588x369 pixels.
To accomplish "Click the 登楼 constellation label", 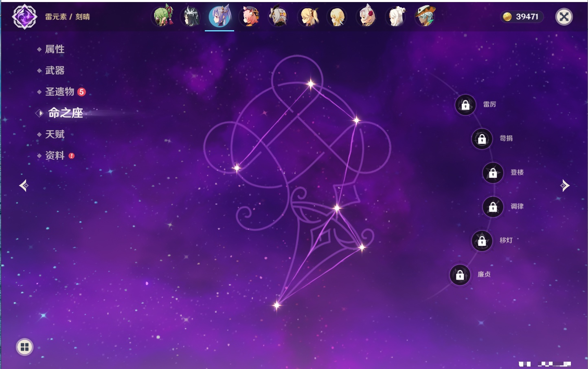I will tap(517, 172).
